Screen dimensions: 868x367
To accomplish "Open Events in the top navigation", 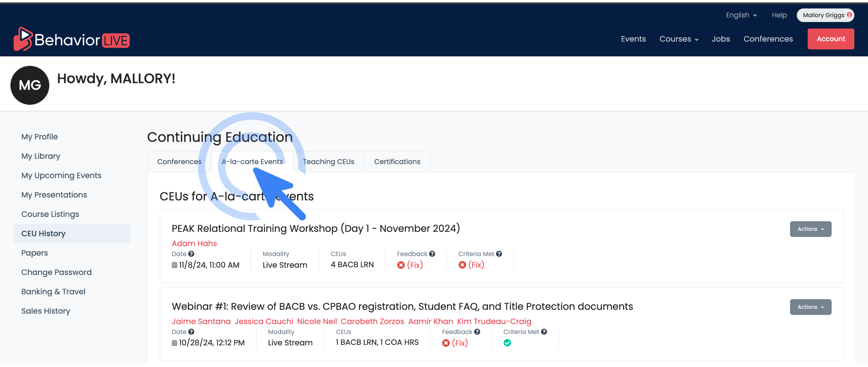I will pyautogui.click(x=633, y=39).
